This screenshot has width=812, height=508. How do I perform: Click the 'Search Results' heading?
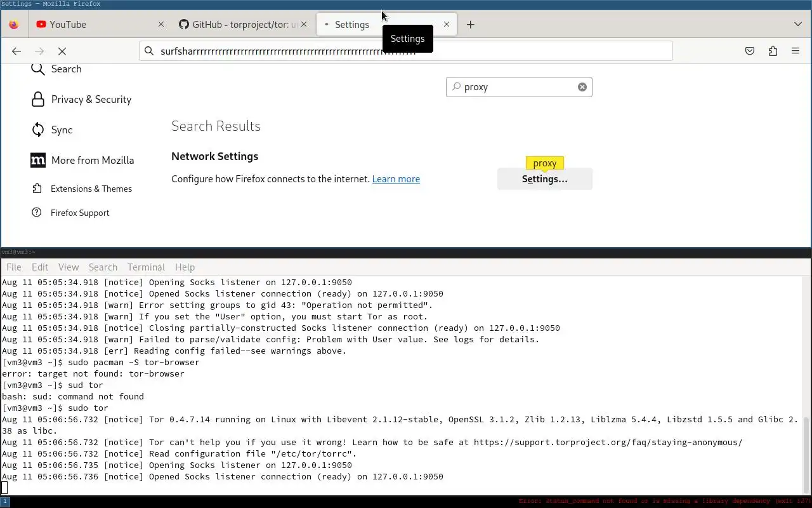click(x=216, y=126)
